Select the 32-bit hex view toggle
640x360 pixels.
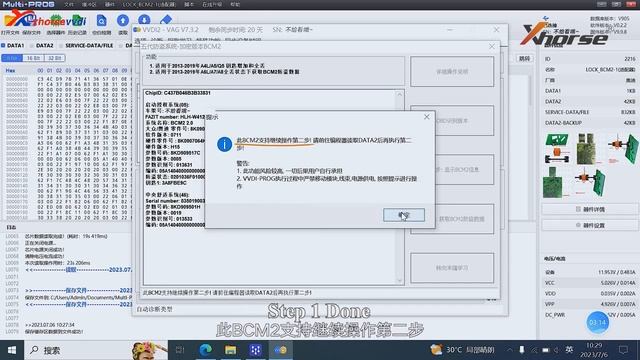tap(54, 58)
